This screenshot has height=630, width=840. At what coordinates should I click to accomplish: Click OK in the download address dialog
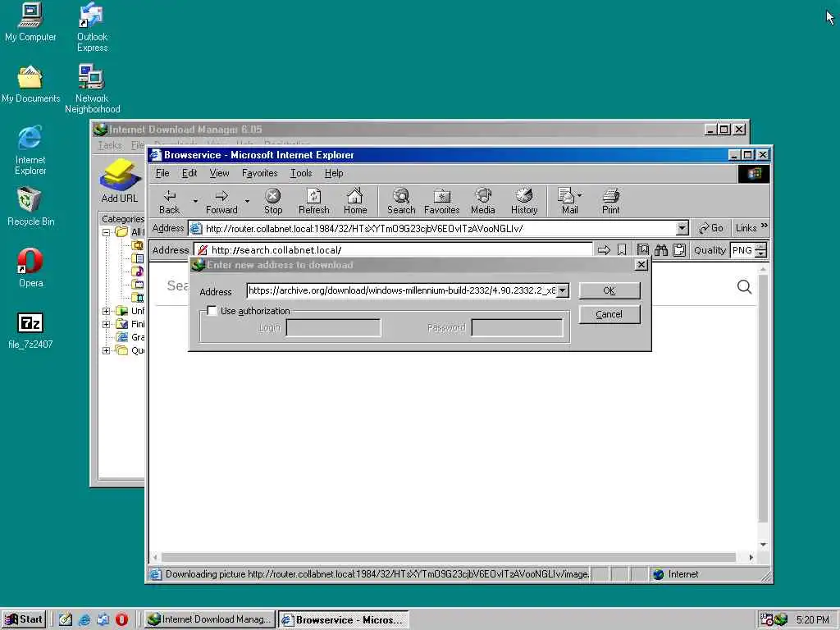coord(609,290)
